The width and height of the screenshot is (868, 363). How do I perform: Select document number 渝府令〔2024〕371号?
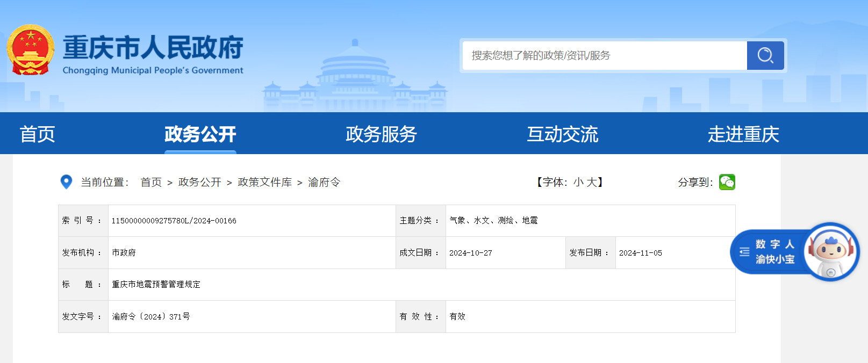pos(151,317)
